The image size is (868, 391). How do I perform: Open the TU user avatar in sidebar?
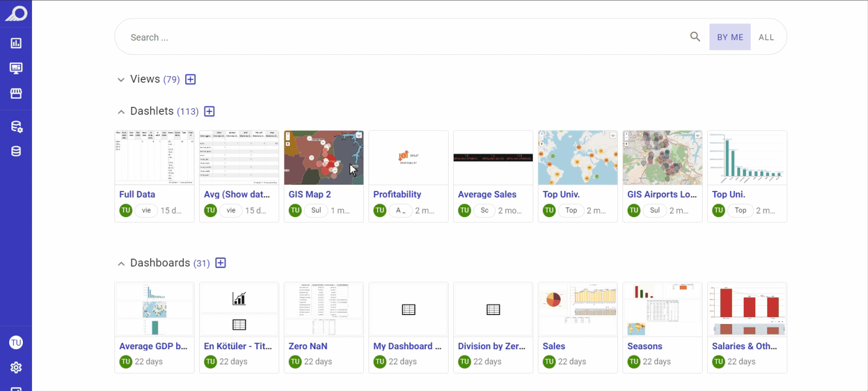point(16,342)
